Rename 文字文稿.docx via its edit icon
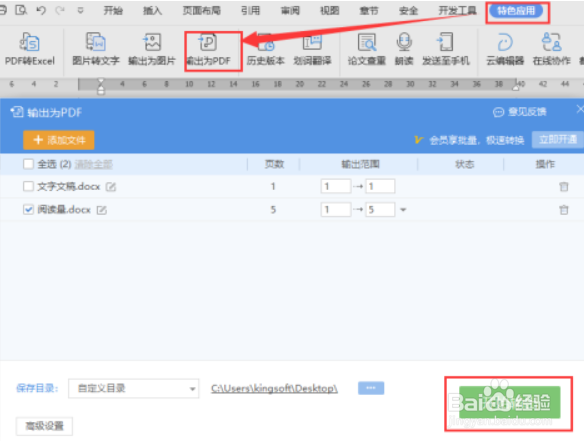 (x=111, y=187)
